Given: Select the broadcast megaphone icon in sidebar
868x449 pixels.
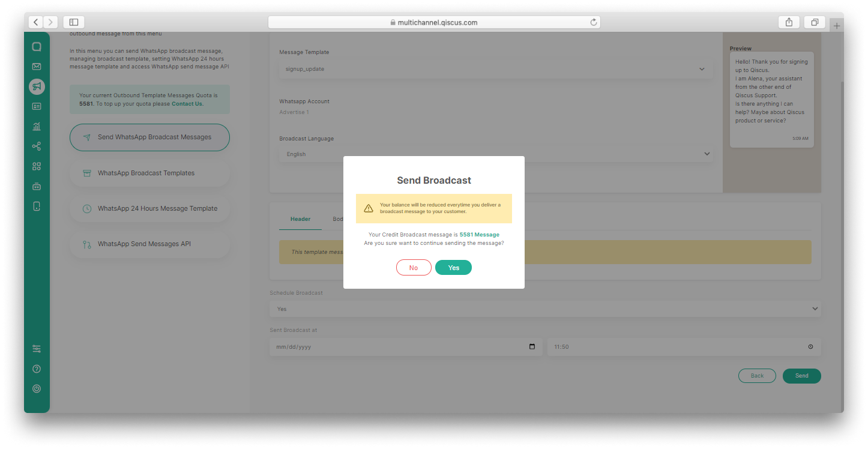Looking at the screenshot, I should point(36,86).
